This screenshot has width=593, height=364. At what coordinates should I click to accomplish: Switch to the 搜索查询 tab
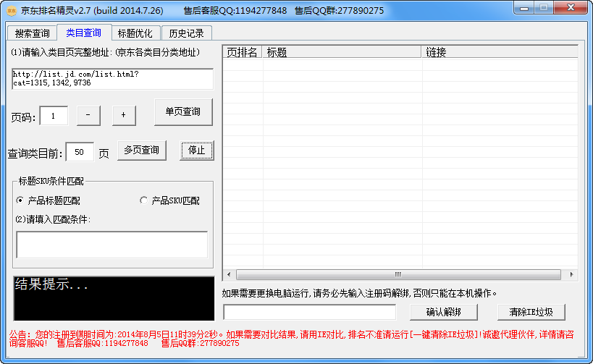pos(32,33)
